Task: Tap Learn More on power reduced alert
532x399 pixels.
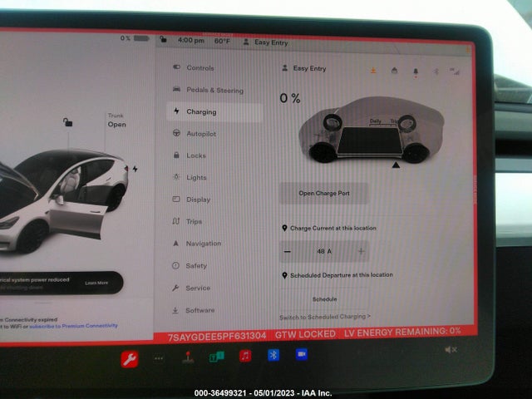Action: (96, 283)
